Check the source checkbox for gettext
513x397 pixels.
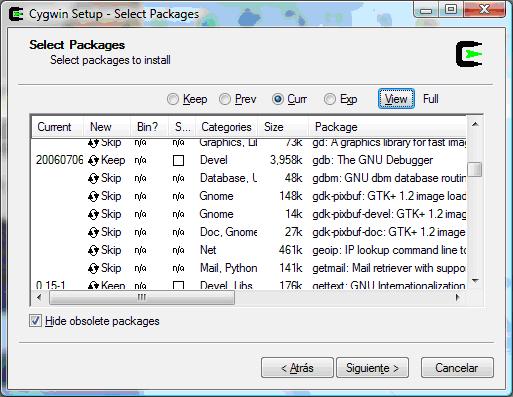tap(178, 285)
